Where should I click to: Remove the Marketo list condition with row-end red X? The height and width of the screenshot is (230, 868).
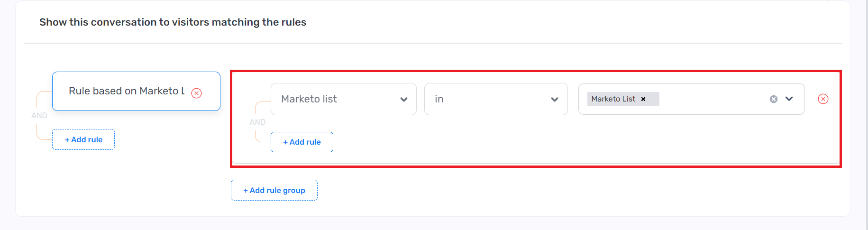click(823, 99)
